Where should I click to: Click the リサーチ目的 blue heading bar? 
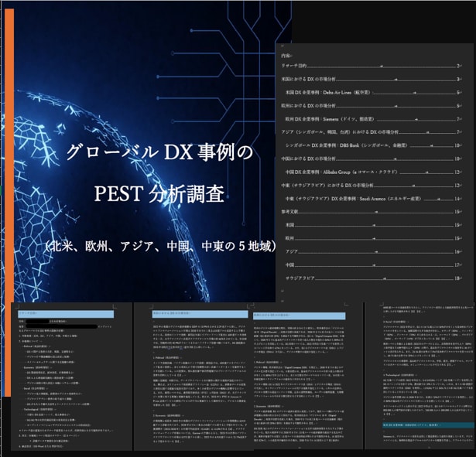coord(66,314)
